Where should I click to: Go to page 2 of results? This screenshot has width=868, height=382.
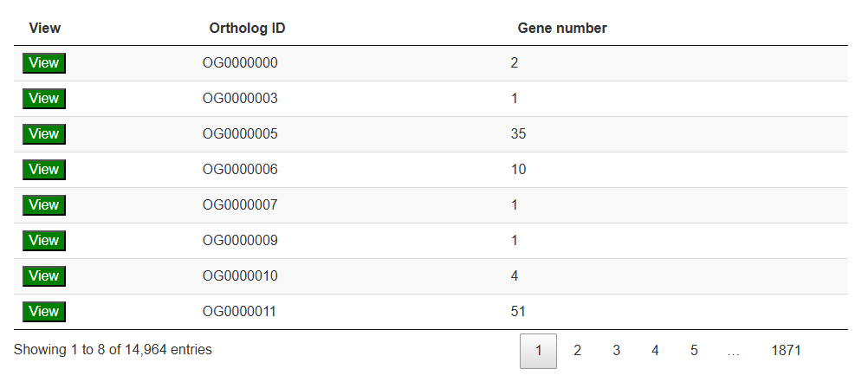click(577, 351)
